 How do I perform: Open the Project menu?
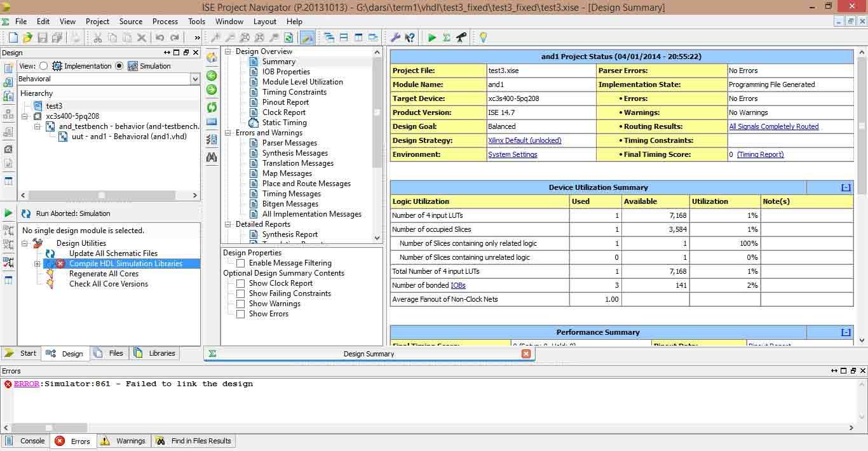(x=98, y=21)
